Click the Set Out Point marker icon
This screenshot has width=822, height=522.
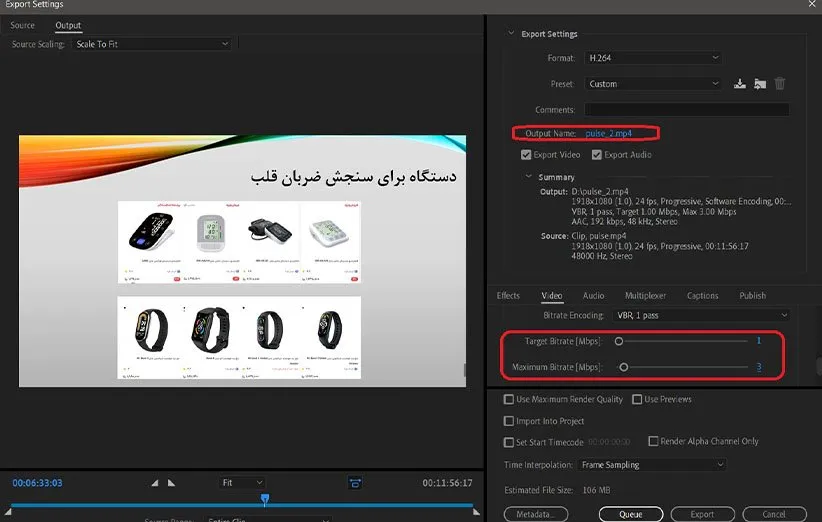point(171,483)
